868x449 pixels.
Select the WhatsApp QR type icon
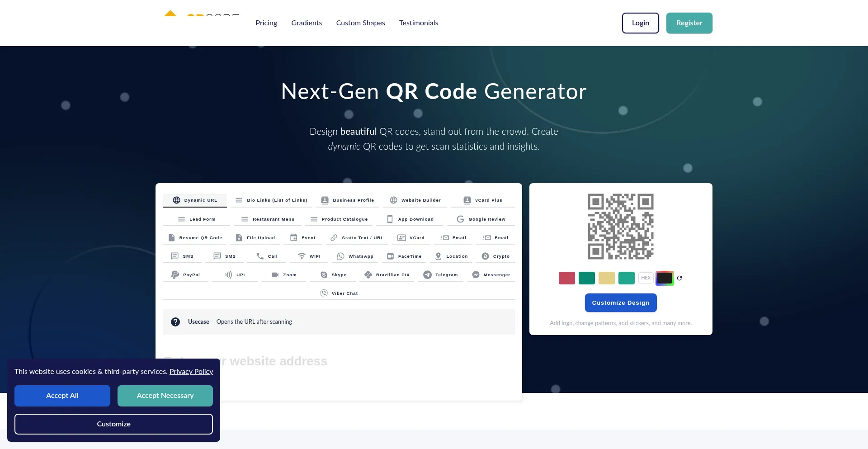[340, 256]
